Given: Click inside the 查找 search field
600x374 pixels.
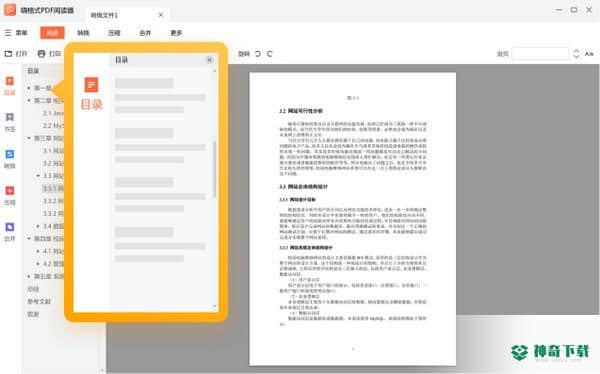Looking at the screenshot, I should click(540, 54).
